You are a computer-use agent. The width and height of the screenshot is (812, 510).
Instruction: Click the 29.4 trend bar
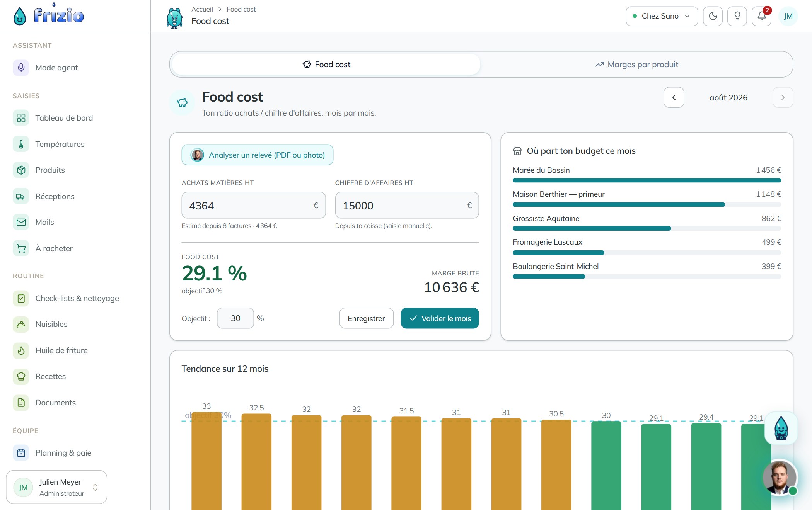[706, 466]
